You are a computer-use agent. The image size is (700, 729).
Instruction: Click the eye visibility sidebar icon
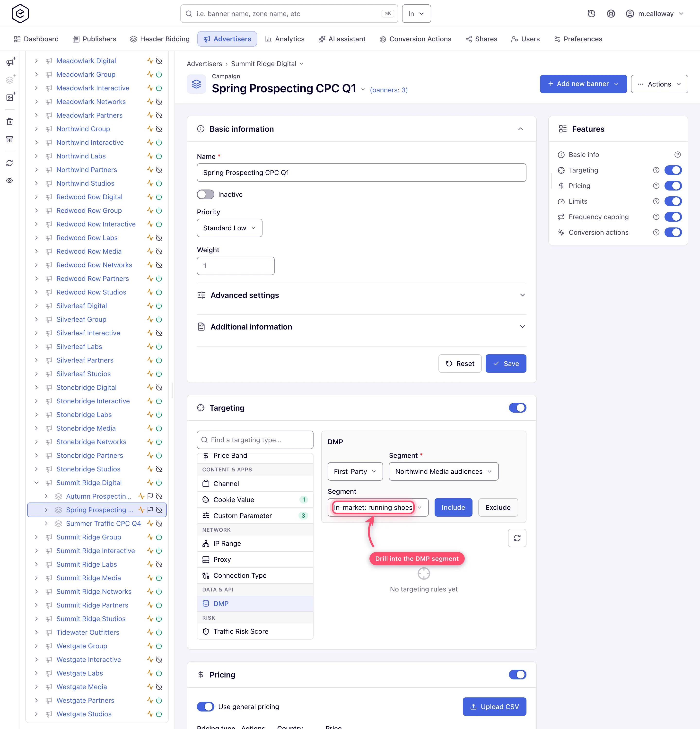point(10,181)
